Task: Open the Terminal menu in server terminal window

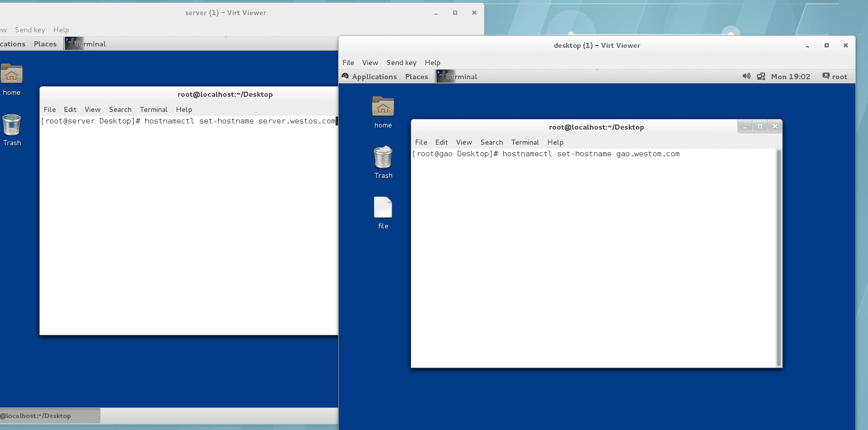Action: coord(153,109)
